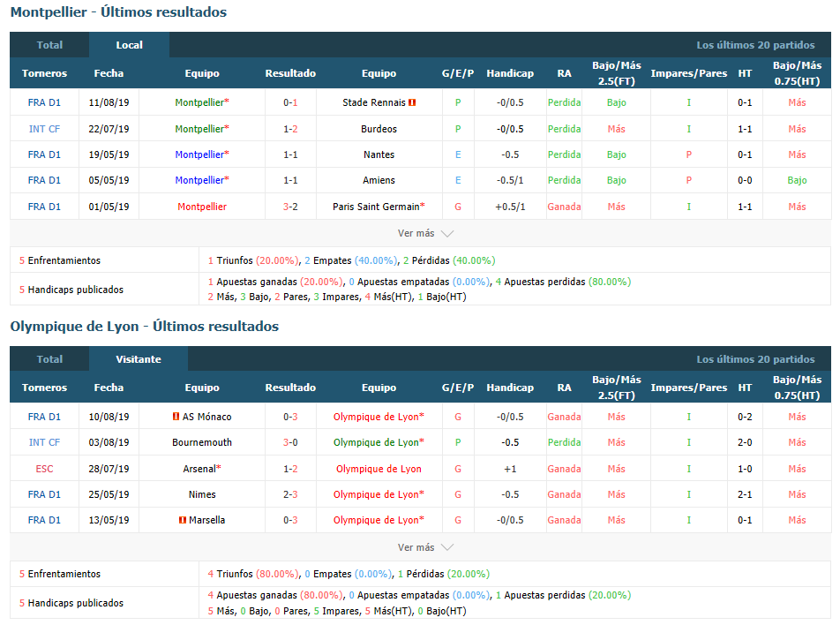Click Handicap column header in Lyon table
The image size is (840, 625).
[x=510, y=388]
